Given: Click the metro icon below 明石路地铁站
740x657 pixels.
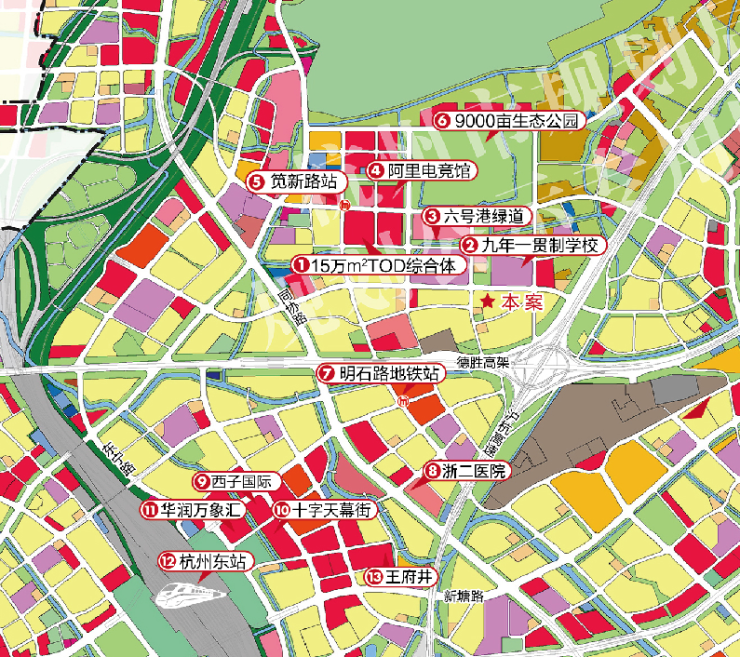Looking at the screenshot, I should (404, 402).
